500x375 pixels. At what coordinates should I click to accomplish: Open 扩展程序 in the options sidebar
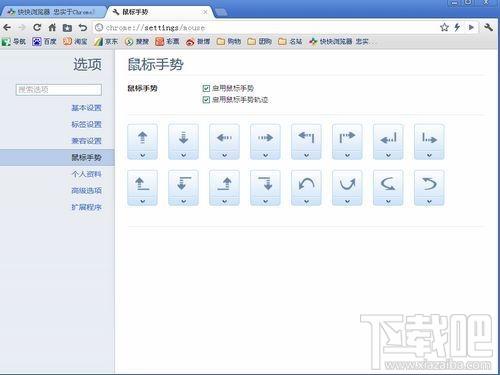(86, 207)
